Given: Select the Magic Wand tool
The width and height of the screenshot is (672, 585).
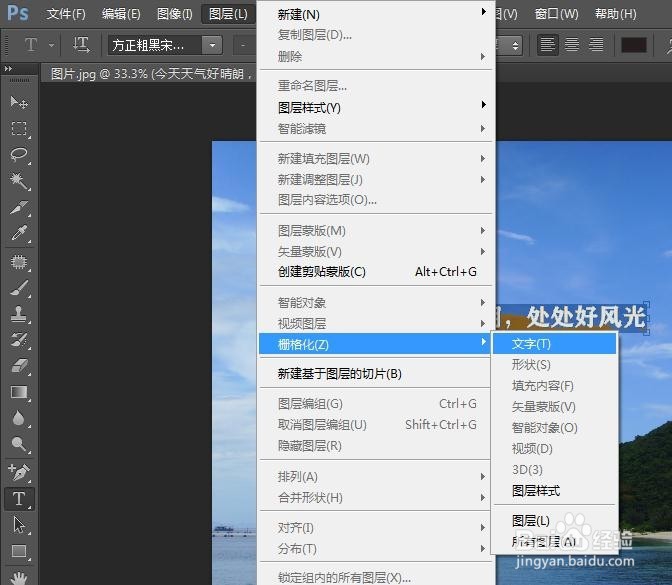Looking at the screenshot, I should [19, 181].
